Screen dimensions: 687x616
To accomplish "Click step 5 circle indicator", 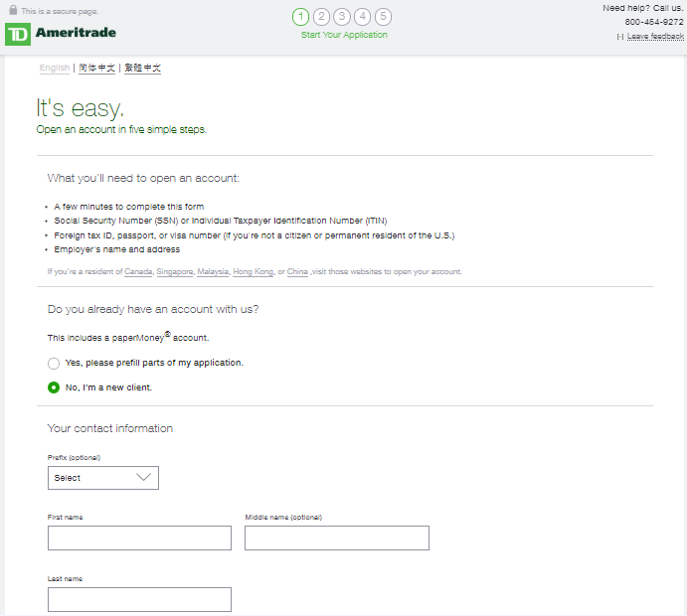I will [x=384, y=17].
